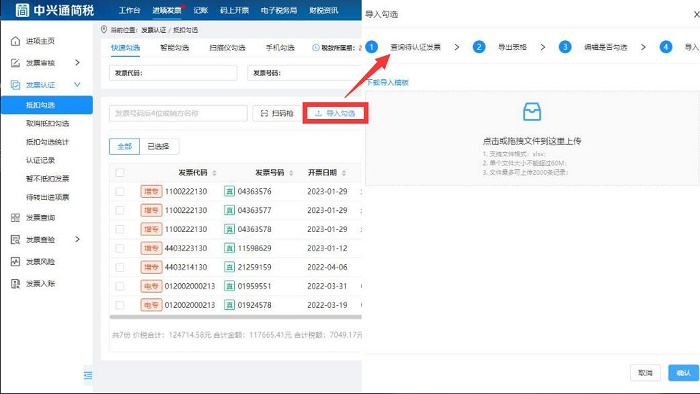The image size is (700, 394).
Task: Click the 发票审核 sidebar icon
Action: [x=15, y=63]
